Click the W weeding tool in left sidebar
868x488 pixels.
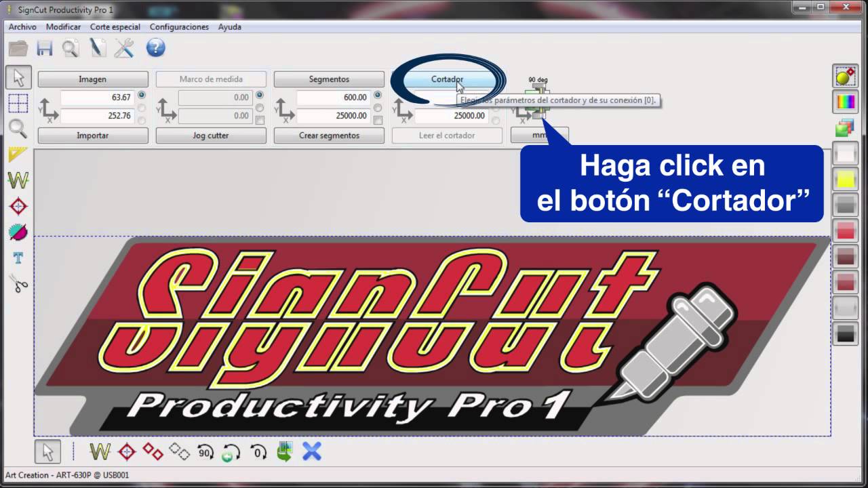[18, 180]
